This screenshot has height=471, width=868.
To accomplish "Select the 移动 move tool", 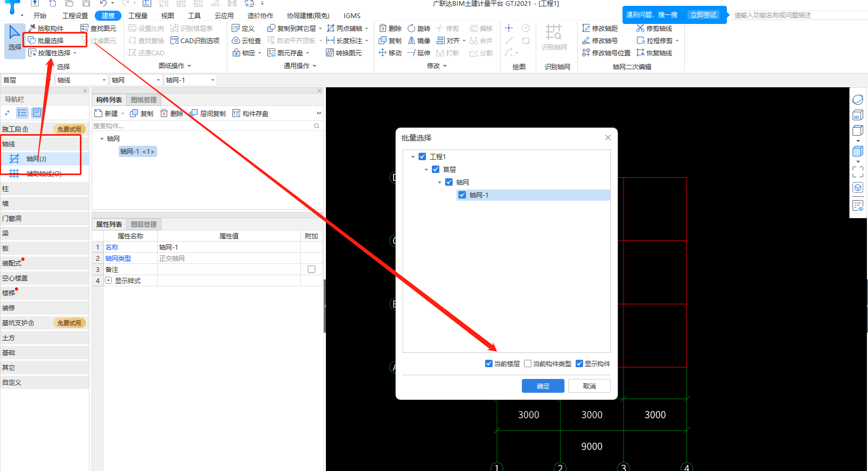I will point(390,53).
